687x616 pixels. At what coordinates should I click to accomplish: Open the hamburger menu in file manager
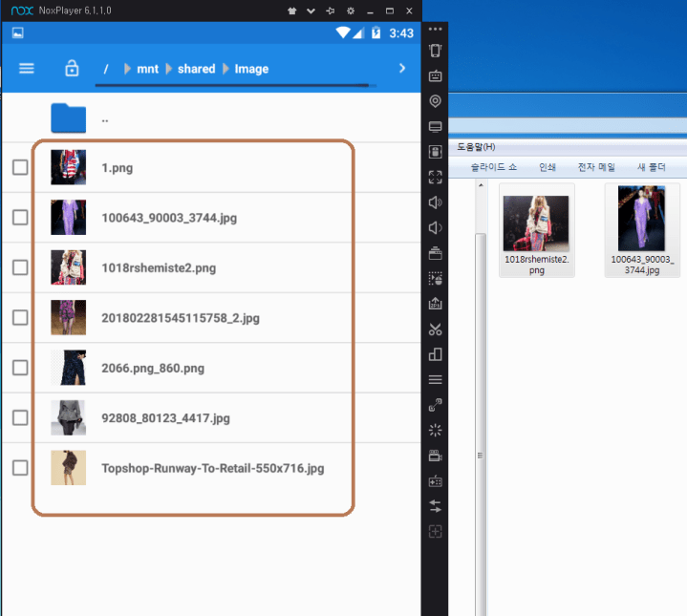click(27, 69)
